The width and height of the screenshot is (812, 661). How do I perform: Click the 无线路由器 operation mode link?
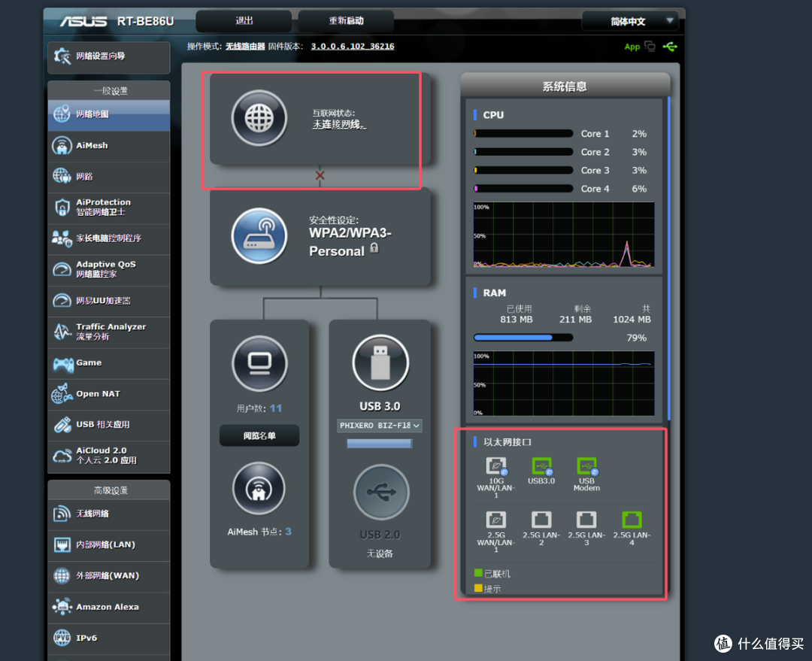(245, 47)
